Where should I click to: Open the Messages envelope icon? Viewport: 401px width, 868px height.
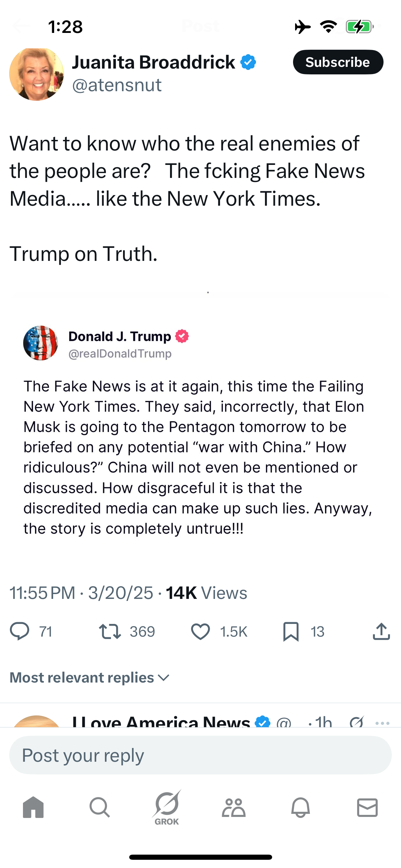coord(367,807)
